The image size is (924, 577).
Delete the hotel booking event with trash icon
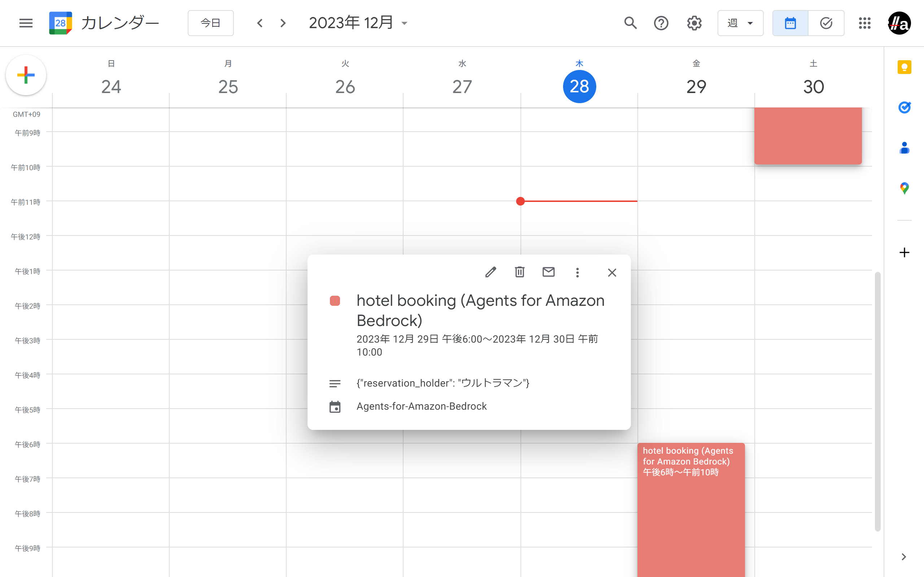point(519,273)
